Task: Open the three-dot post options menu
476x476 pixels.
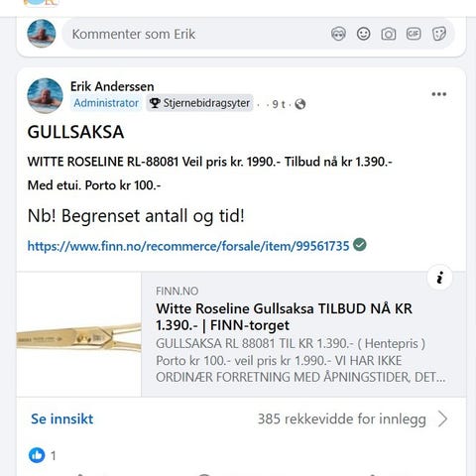Action: point(439,94)
